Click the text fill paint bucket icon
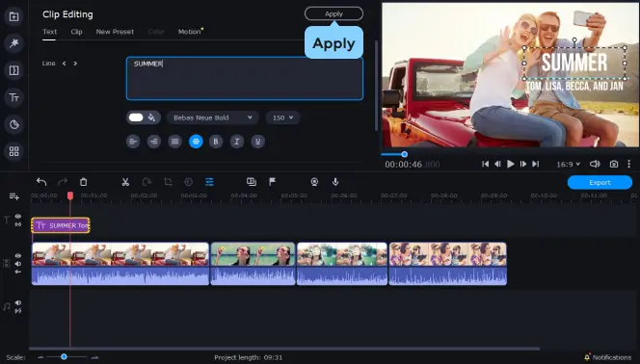 click(151, 117)
